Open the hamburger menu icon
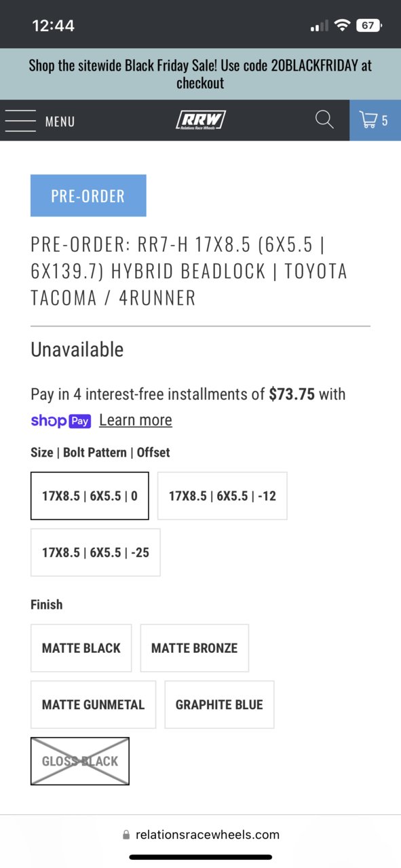 (x=20, y=121)
